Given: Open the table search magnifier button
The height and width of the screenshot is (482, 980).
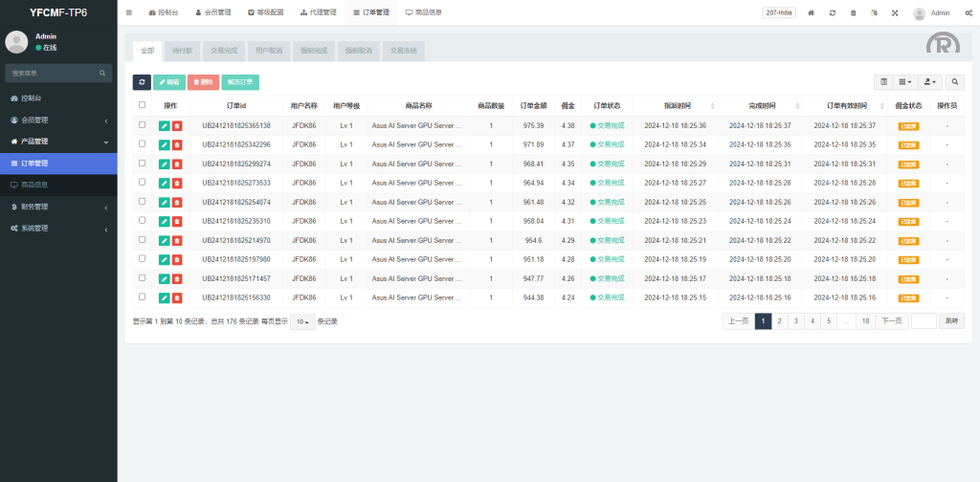Looking at the screenshot, I should [x=955, y=83].
